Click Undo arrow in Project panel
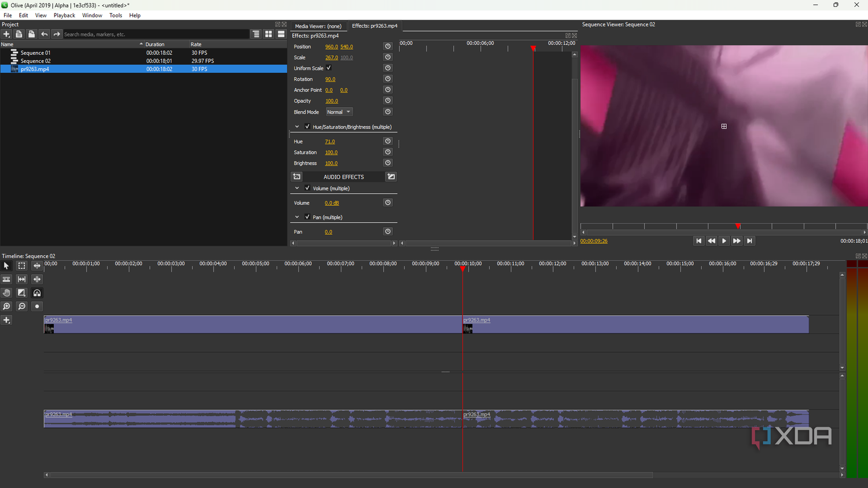 [x=44, y=34]
